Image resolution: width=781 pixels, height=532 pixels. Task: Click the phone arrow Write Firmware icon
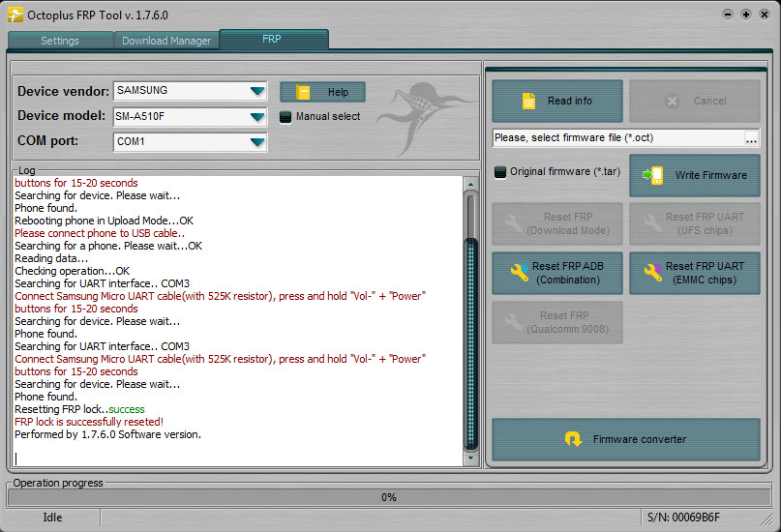[x=653, y=175]
